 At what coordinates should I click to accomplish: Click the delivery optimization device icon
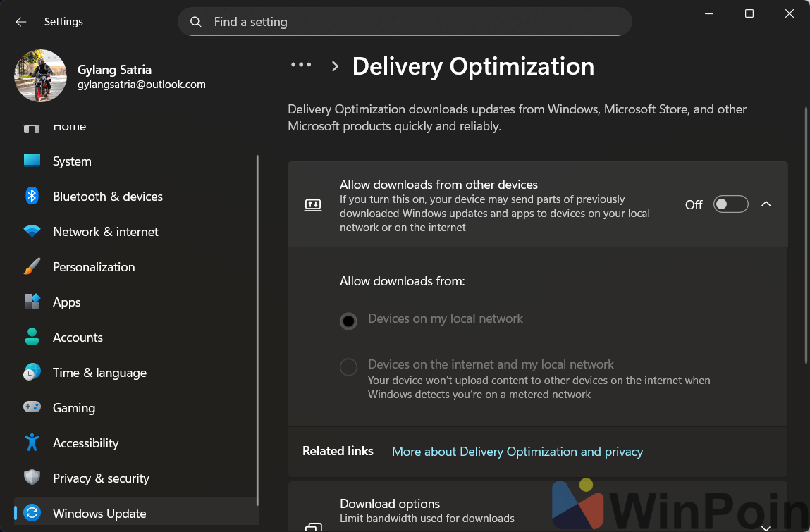[313, 205]
